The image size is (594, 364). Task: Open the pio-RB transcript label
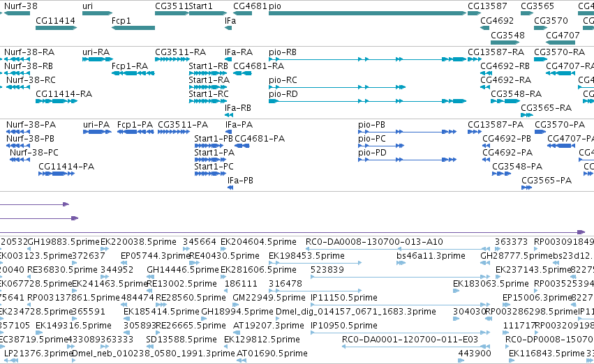(283, 52)
